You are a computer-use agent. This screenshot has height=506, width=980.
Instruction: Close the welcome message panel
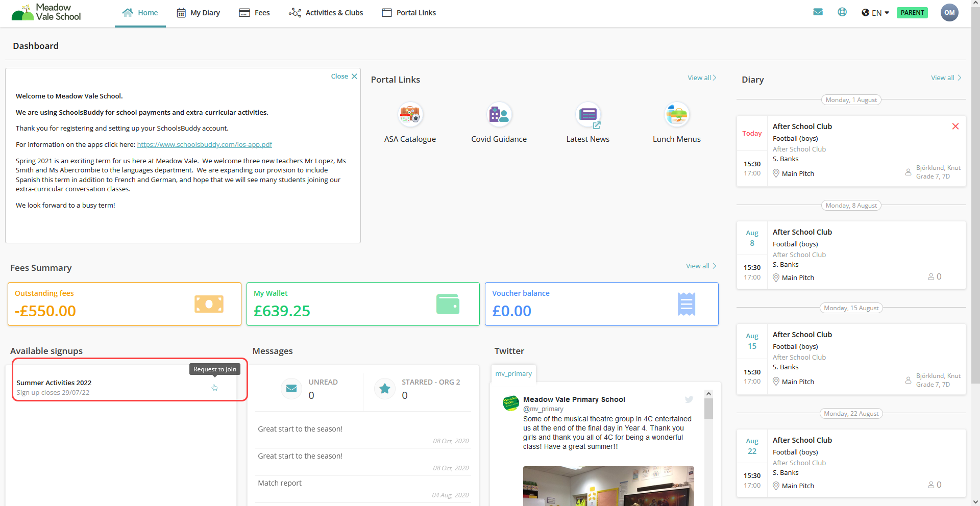click(344, 77)
